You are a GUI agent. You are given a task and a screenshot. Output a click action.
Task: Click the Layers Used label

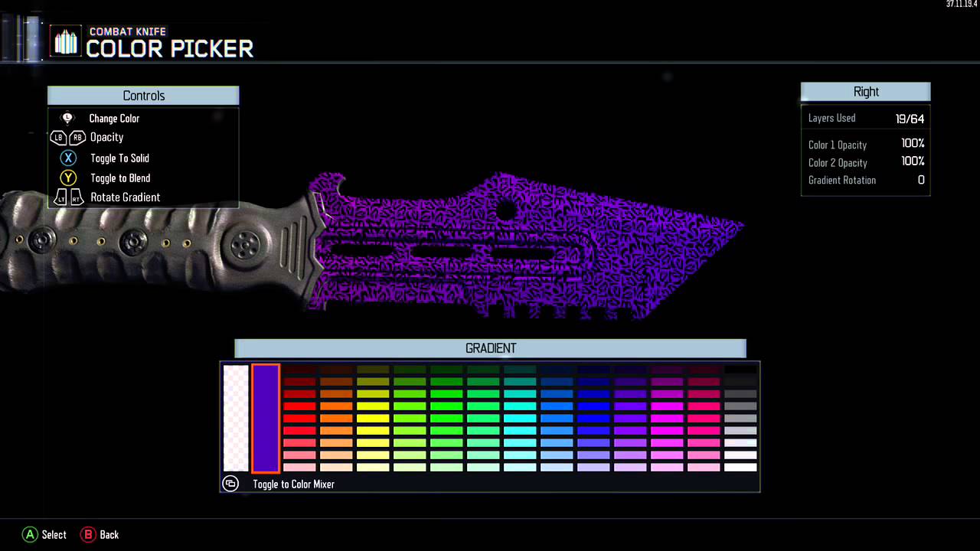[x=831, y=118]
